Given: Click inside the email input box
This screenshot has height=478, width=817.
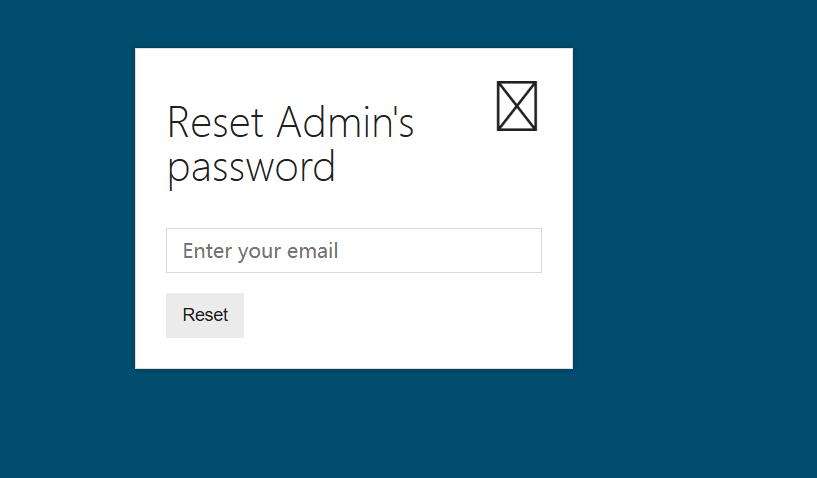Looking at the screenshot, I should coord(353,250).
